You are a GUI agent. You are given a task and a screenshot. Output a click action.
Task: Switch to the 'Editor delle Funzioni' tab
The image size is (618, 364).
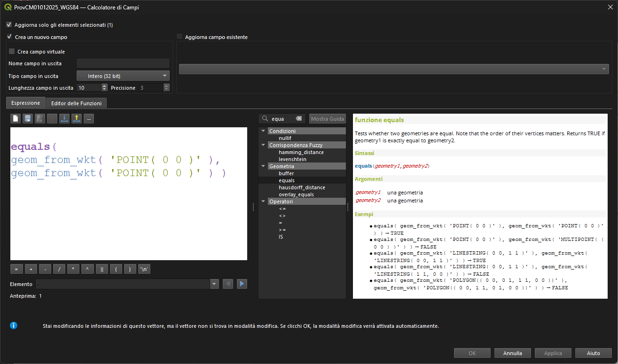[x=76, y=103]
